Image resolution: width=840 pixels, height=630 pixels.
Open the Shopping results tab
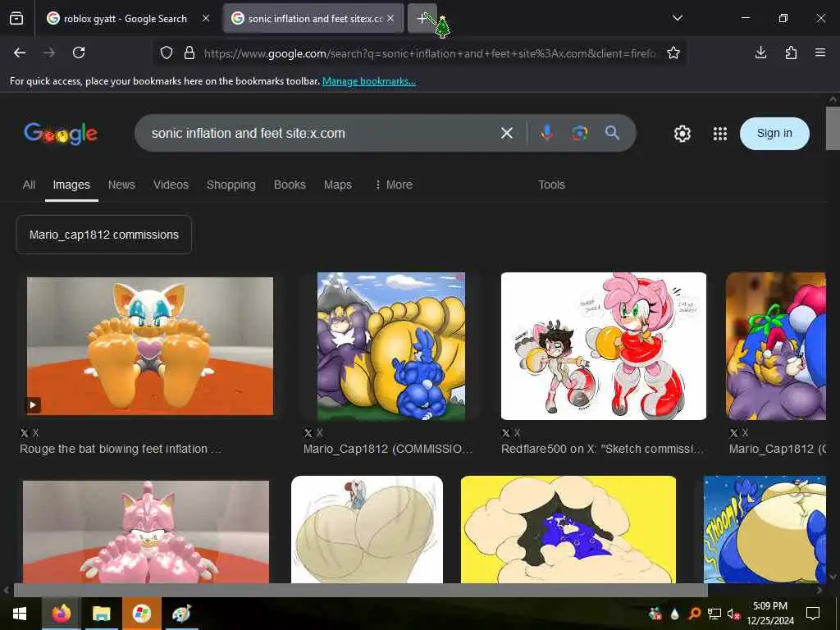231,185
